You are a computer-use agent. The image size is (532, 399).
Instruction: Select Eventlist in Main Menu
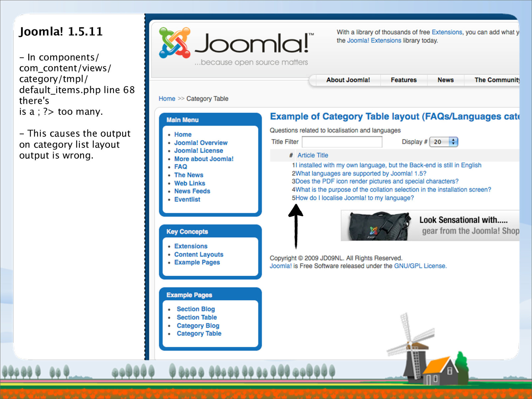[x=187, y=199]
